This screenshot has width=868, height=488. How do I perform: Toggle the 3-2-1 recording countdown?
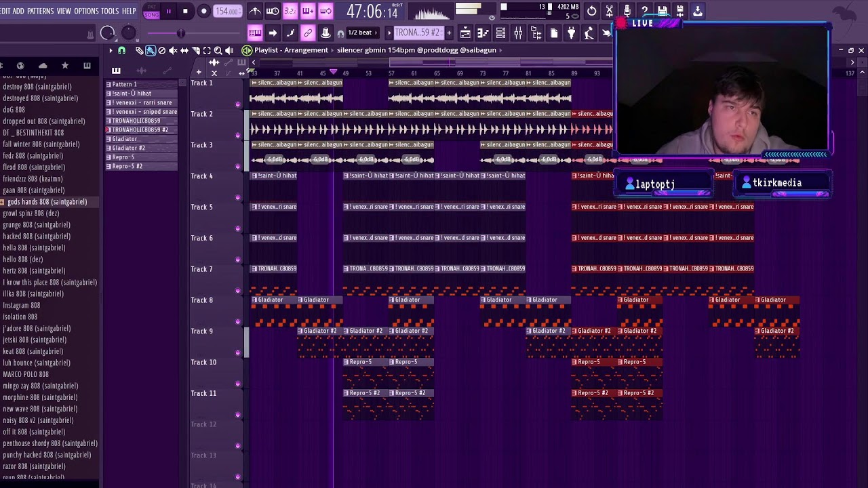290,11
